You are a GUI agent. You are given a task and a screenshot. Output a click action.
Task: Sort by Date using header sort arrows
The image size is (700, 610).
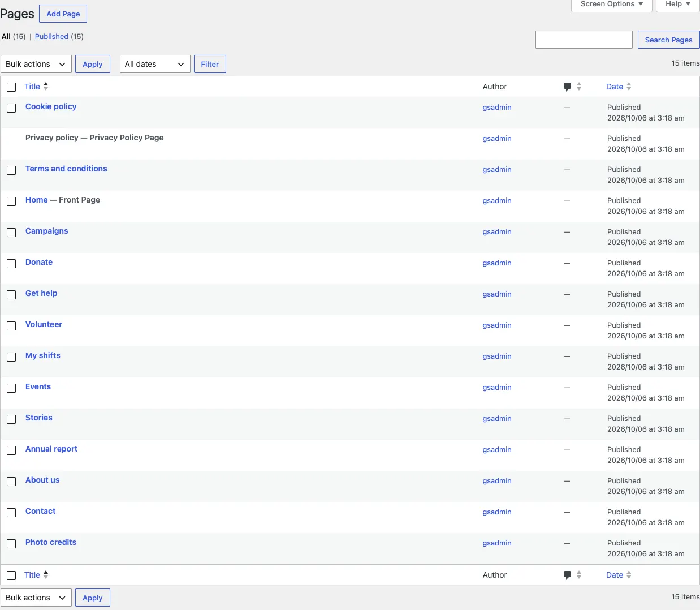[629, 87]
